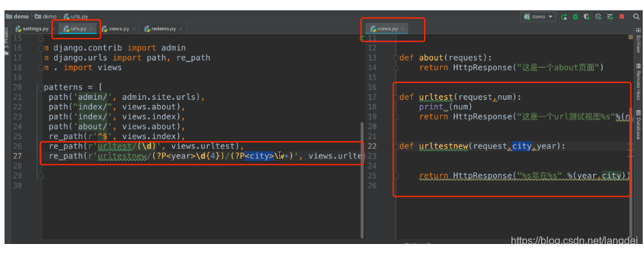Click the path("index/", views.about) line

pyautogui.click(x=116, y=107)
